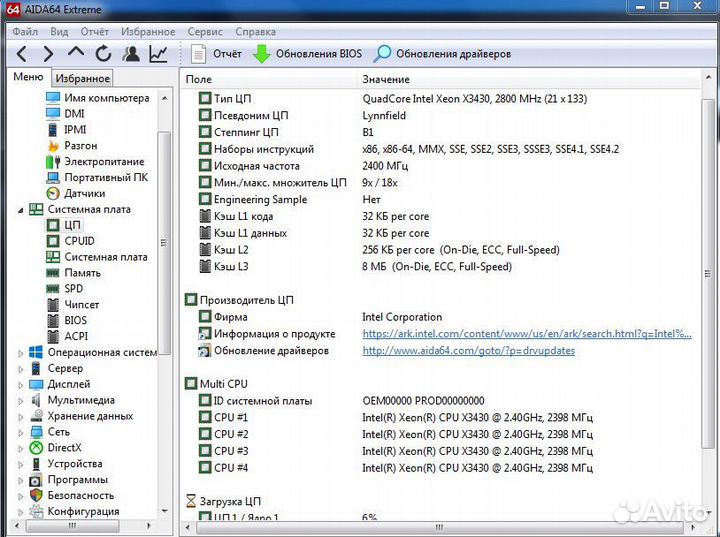Switch to the Меню tab
This screenshot has height=537, width=720.
point(28,77)
